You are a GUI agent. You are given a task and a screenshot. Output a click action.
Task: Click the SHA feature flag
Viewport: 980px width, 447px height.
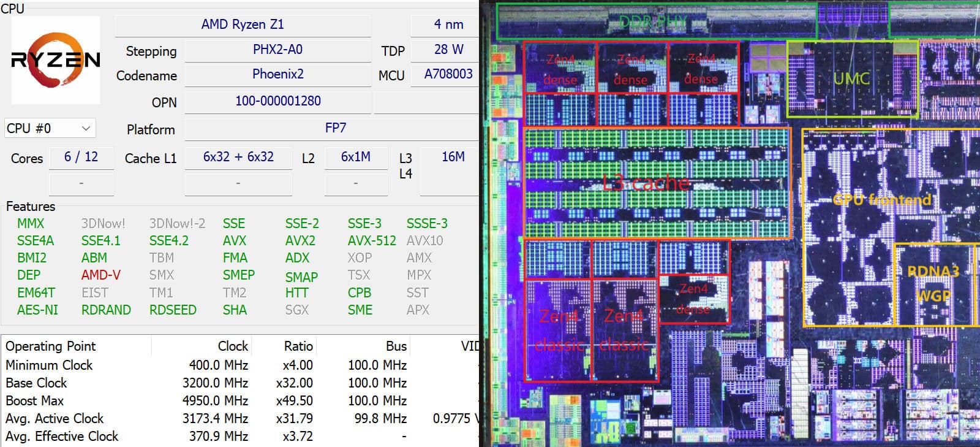click(x=235, y=310)
